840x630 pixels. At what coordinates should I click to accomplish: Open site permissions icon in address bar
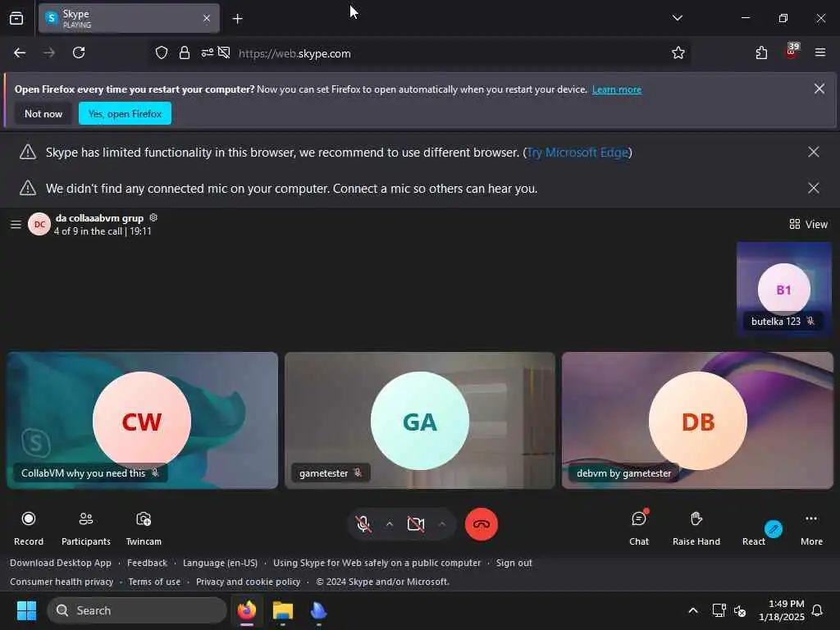[x=208, y=52]
